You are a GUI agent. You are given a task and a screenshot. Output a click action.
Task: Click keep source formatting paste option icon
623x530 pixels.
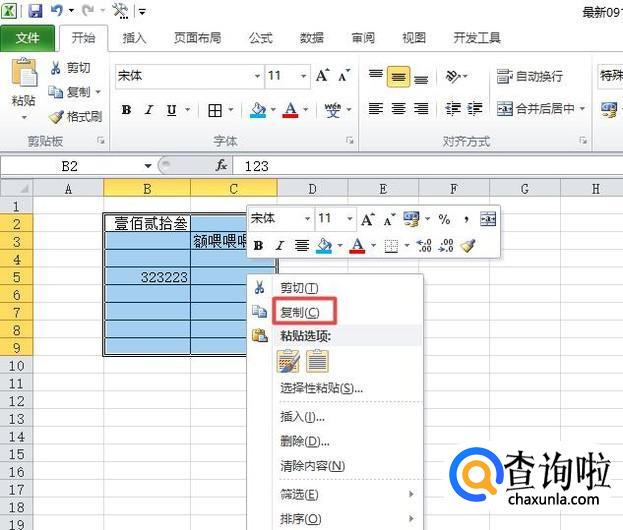coord(288,361)
